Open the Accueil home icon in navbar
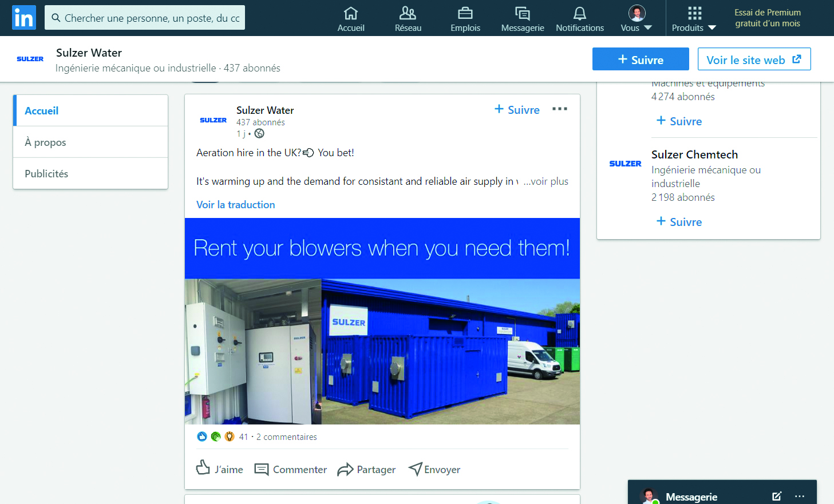This screenshot has width=834, height=504. [x=351, y=19]
